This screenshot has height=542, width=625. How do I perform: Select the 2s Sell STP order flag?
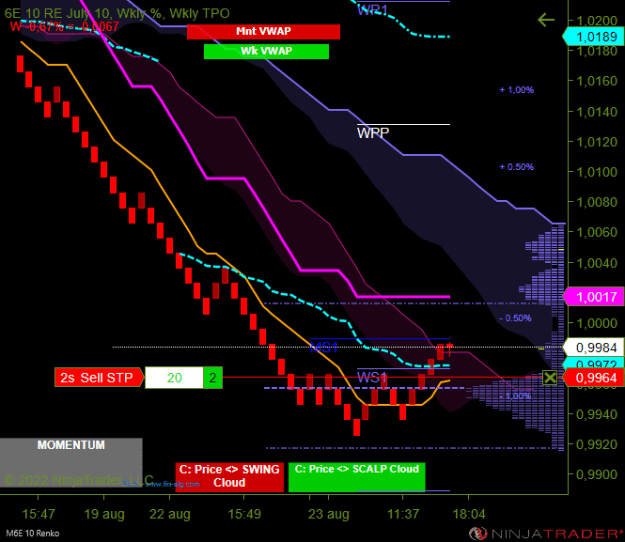click(x=98, y=377)
